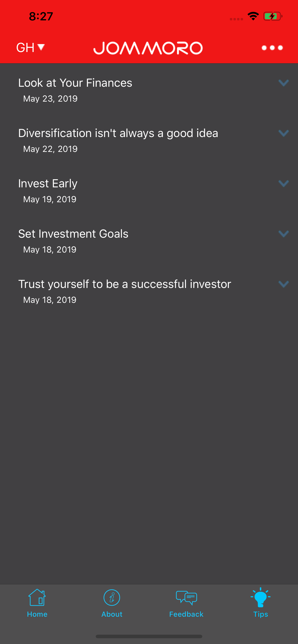Expand the Set Investment Goals chevron
Screen dimensions: 298x644
[x=283, y=234]
